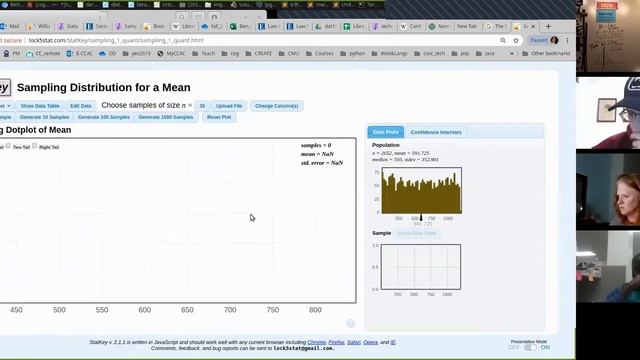Switch to the Data browser tab

(x=68, y=26)
